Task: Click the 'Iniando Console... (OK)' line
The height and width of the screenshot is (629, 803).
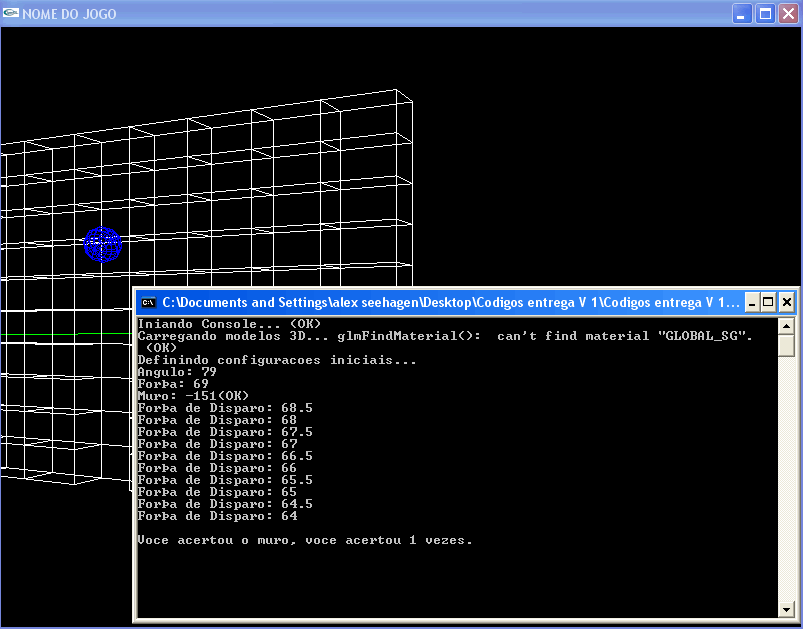Action: 229,324
